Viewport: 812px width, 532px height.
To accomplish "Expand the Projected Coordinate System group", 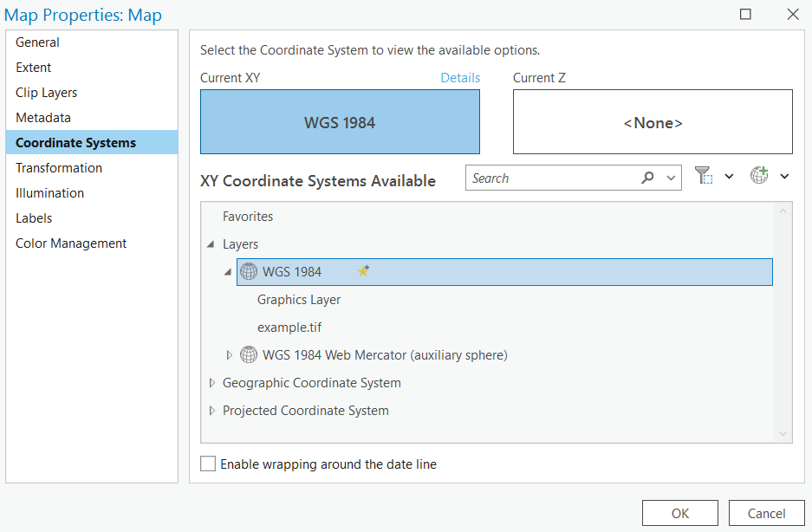I will click(211, 411).
